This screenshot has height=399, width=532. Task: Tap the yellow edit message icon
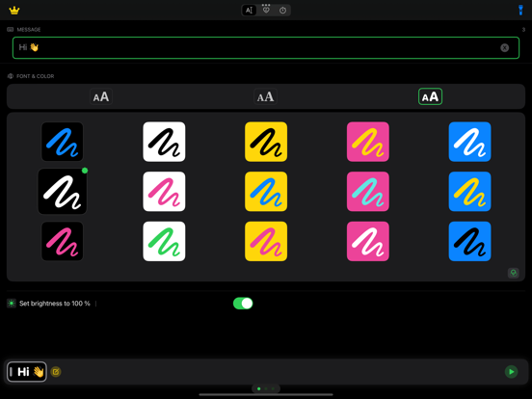(56, 372)
